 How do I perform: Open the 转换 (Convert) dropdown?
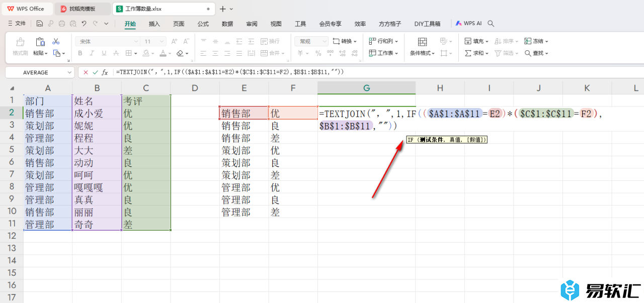(345, 41)
